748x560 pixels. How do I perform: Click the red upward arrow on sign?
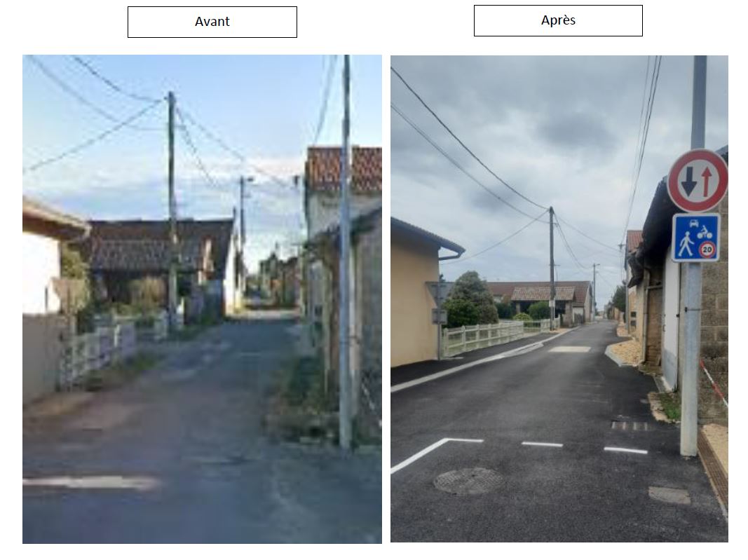(x=707, y=182)
